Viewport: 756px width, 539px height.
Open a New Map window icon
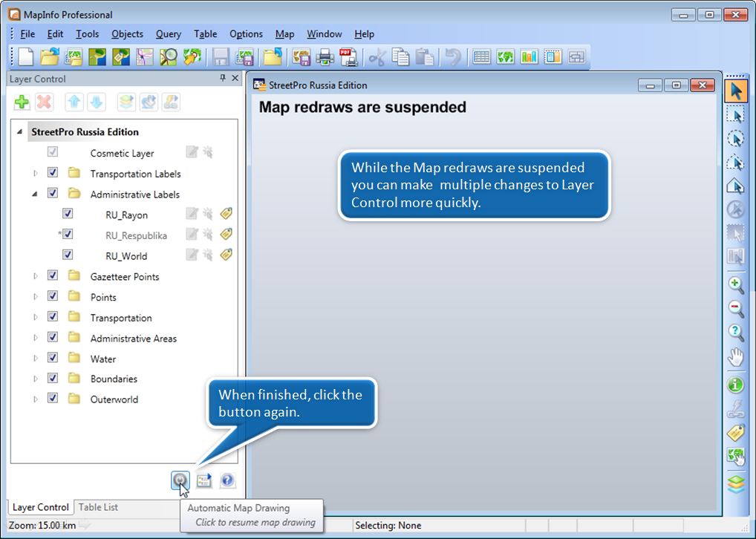tap(505, 57)
